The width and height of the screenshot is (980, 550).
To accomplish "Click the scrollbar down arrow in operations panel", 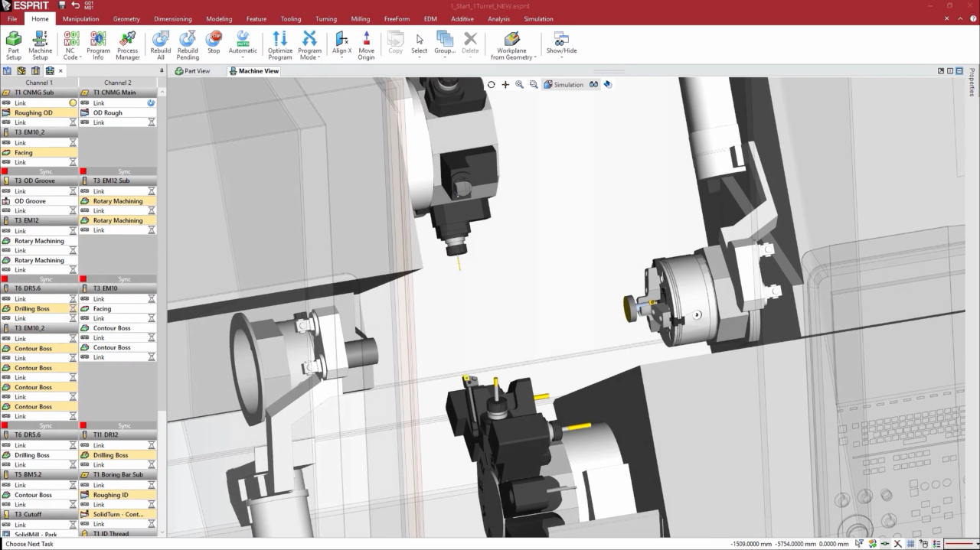I will tap(162, 532).
